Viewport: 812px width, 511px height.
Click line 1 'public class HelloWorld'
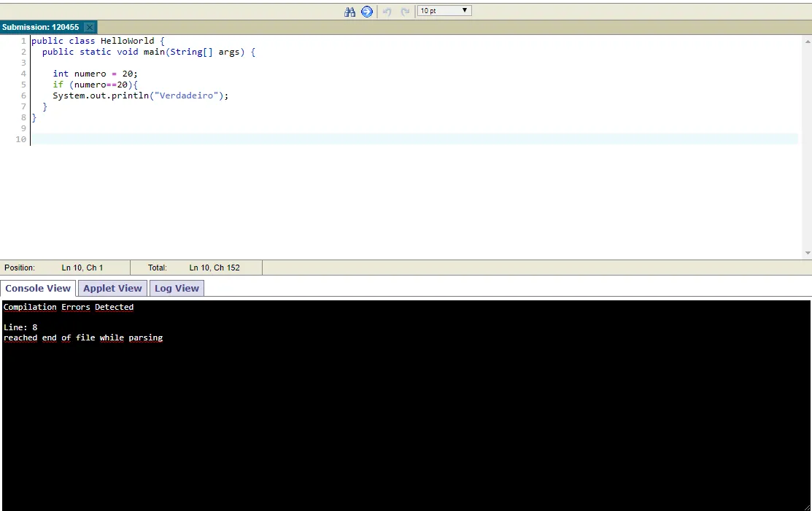98,41
